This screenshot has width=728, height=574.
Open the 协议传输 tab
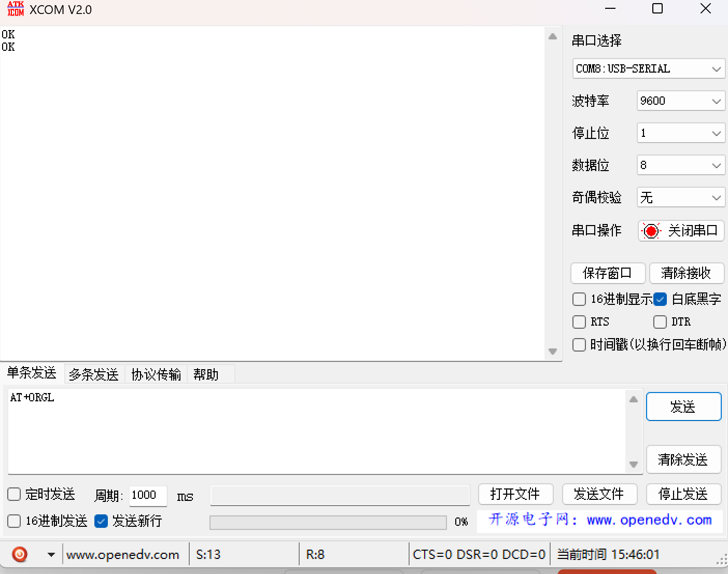click(156, 374)
